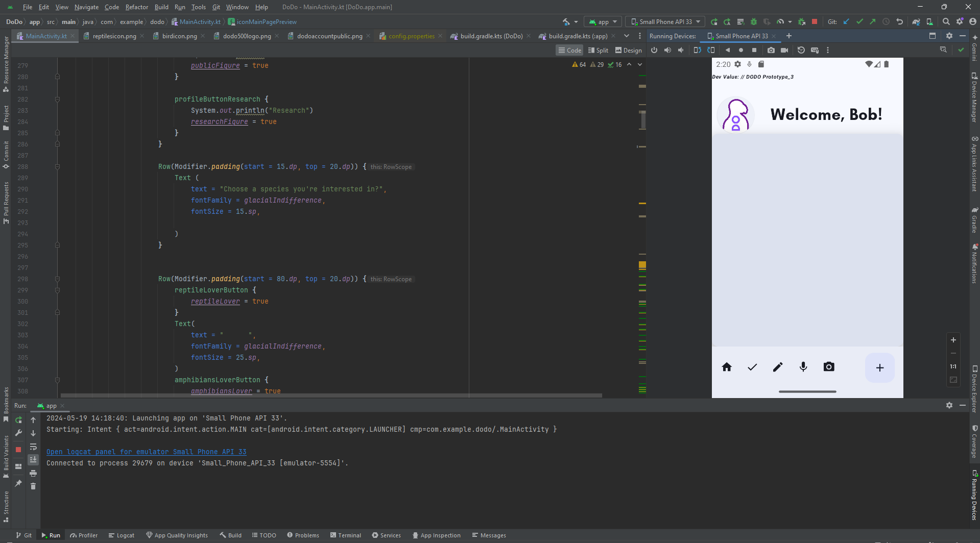980x543 pixels.
Task: Click the editor horizontal scrollbar
Action: [x=331, y=396]
